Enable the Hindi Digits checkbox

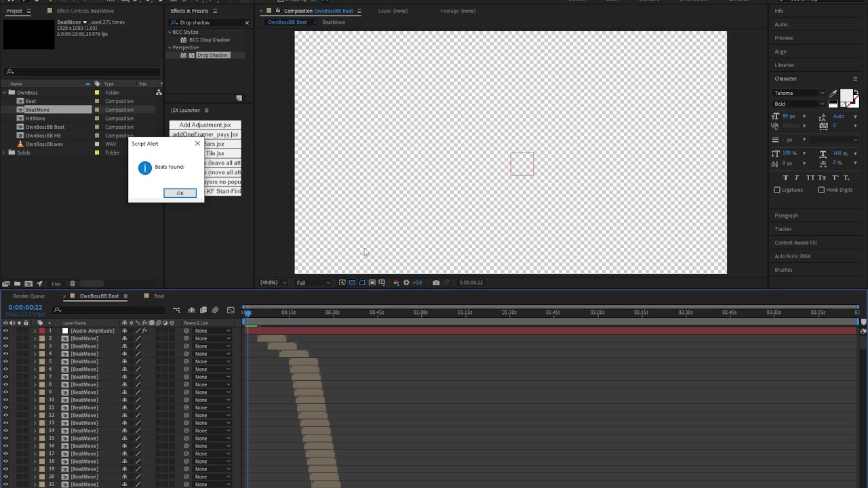pyautogui.click(x=821, y=190)
